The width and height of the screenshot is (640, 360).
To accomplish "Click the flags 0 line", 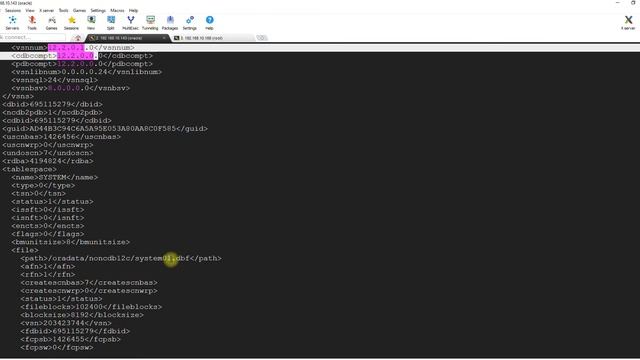I will tap(48, 234).
